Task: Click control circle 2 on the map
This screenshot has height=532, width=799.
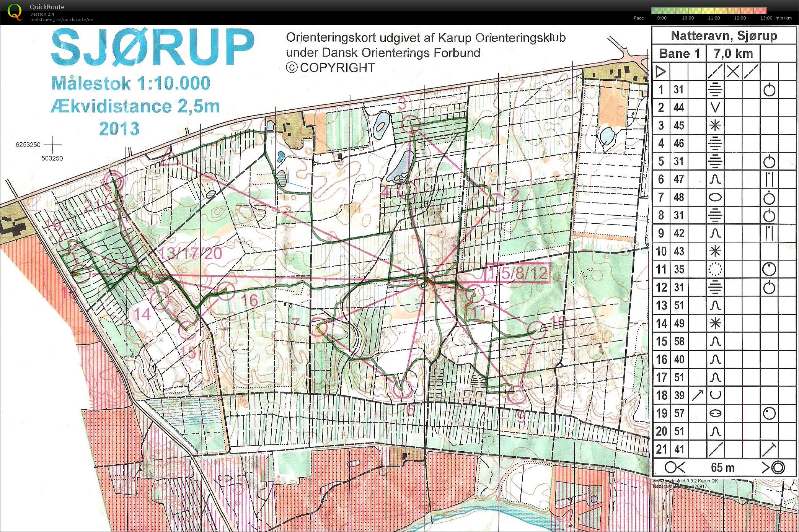Action: [496, 202]
